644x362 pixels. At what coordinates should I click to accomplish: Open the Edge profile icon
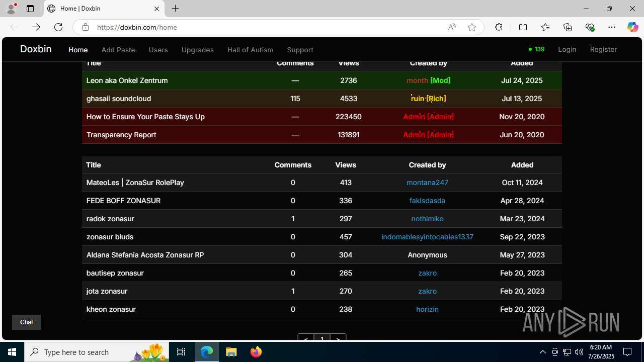[x=11, y=9]
